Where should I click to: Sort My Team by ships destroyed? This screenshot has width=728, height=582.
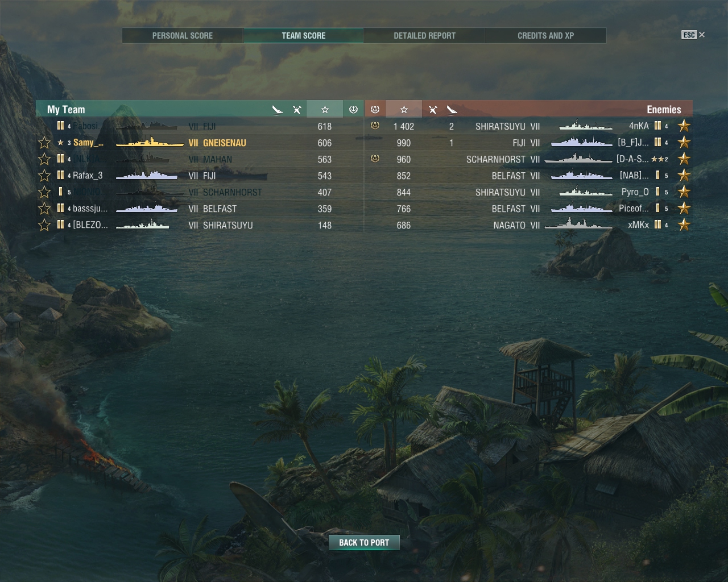tap(297, 110)
